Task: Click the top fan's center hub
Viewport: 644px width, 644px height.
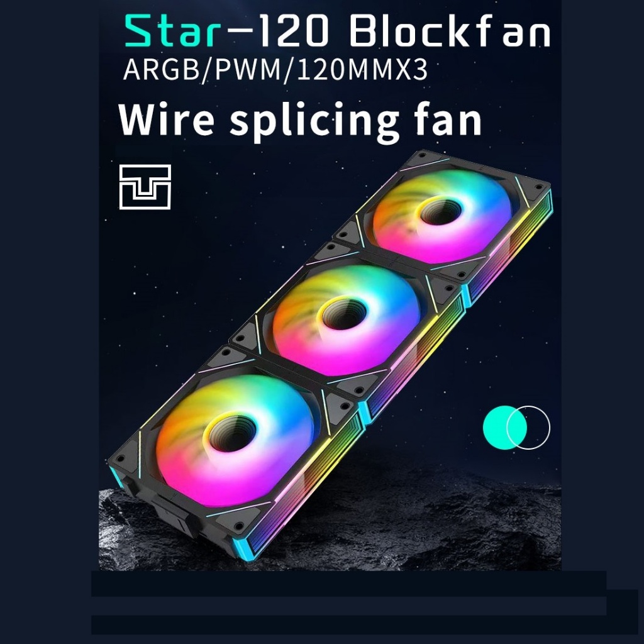Action: [x=440, y=212]
